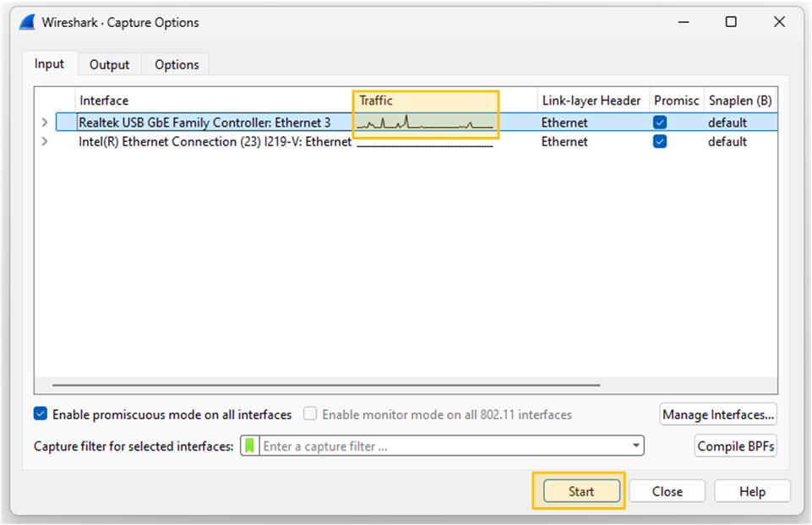Click the Compile BPFs button
The width and height of the screenshot is (812, 525).
(735, 446)
